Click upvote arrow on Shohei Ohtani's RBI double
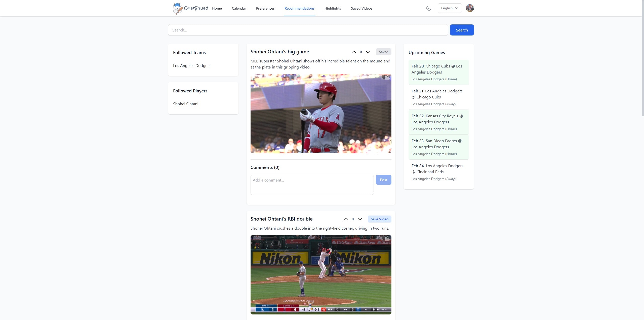644x320 pixels. [x=345, y=219]
